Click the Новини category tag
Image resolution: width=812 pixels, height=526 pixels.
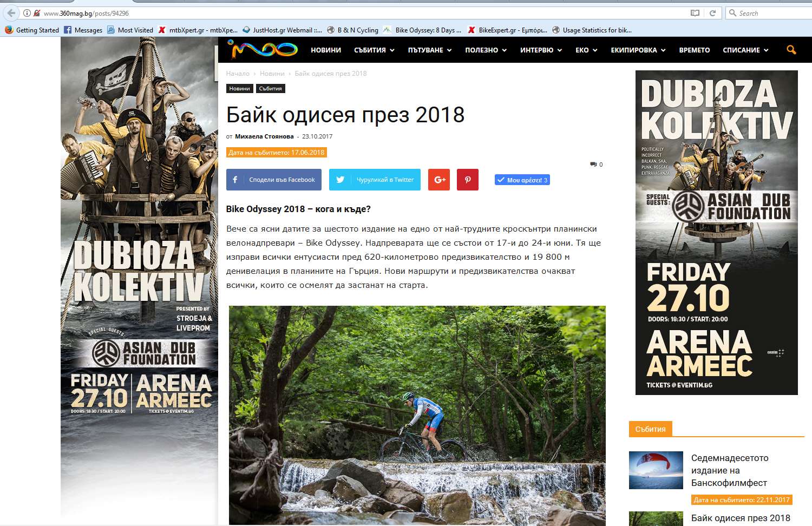coord(239,88)
